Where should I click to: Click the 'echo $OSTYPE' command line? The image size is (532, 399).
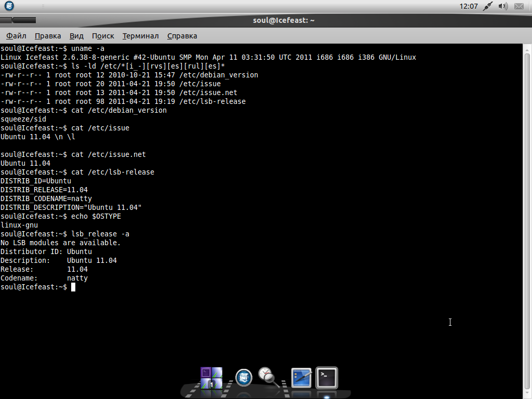pos(60,216)
